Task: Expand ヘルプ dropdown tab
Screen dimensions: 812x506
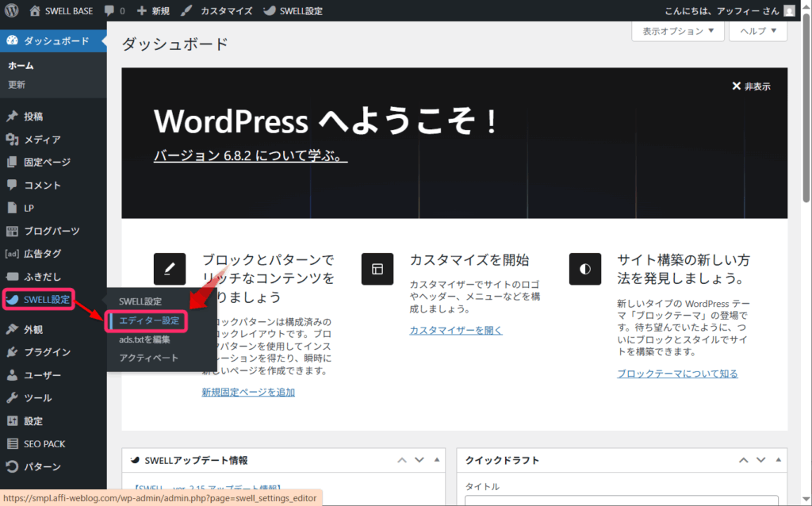Action: tap(758, 31)
